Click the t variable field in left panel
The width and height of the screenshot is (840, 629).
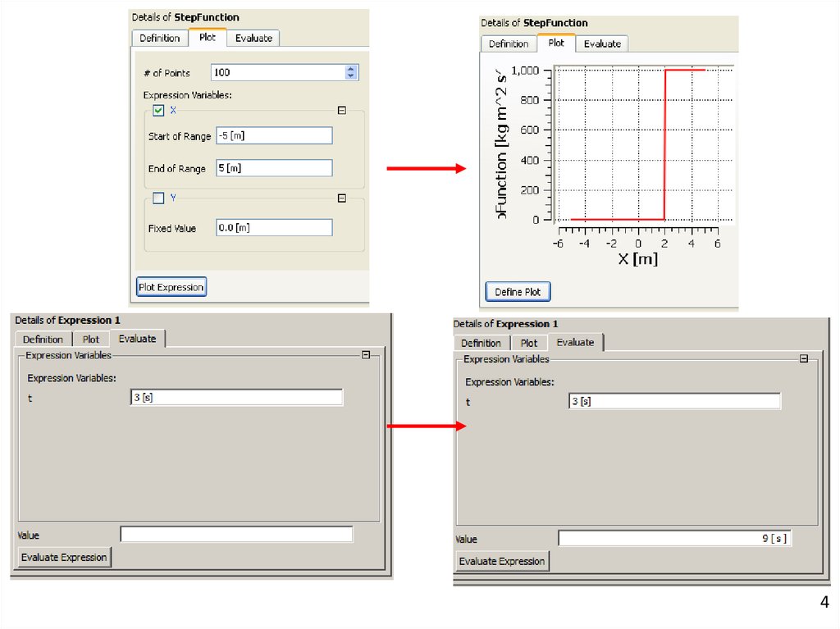(x=236, y=398)
